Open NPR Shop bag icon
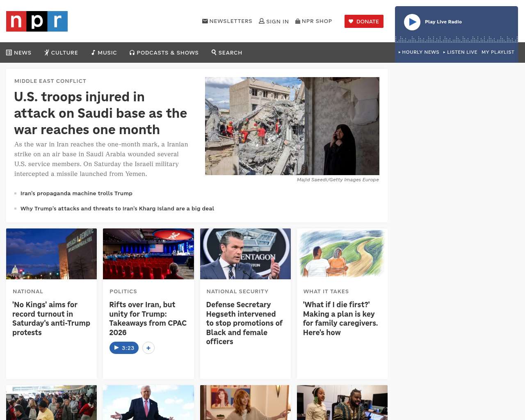525x420 pixels. [x=298, y=21]
